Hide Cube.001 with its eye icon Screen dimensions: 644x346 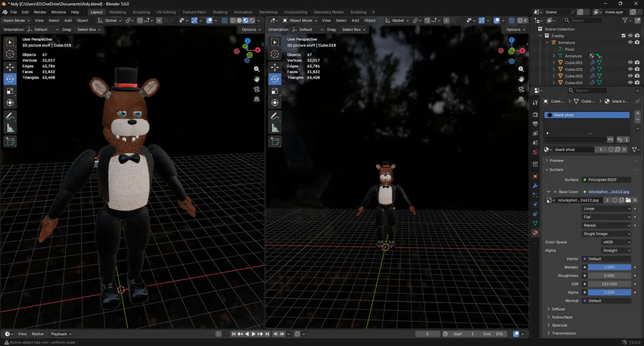point(630,62)
